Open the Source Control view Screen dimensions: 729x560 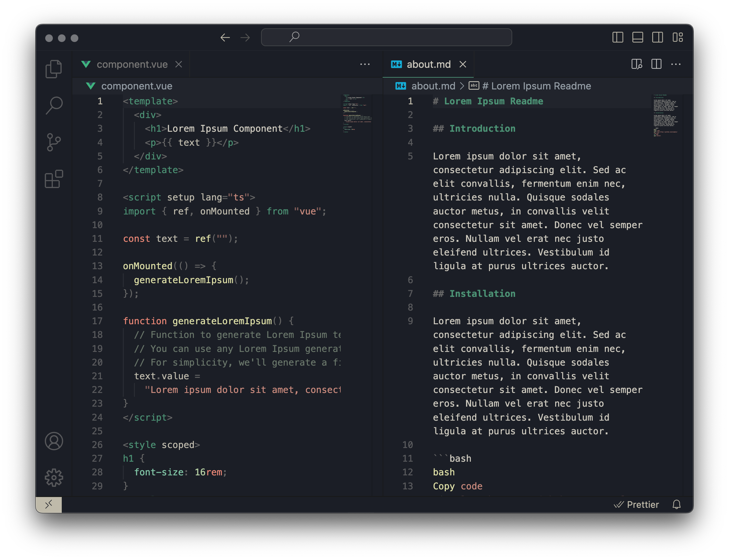[x=54, y=142]
